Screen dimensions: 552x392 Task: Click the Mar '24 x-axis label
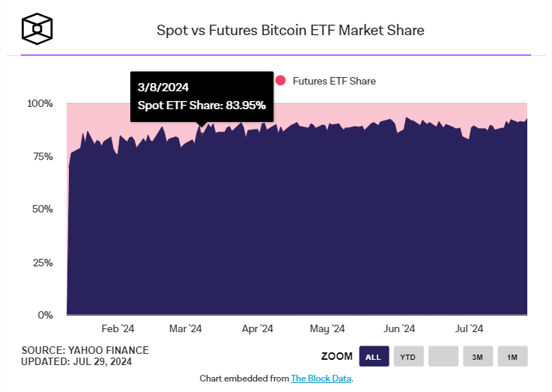186,328
